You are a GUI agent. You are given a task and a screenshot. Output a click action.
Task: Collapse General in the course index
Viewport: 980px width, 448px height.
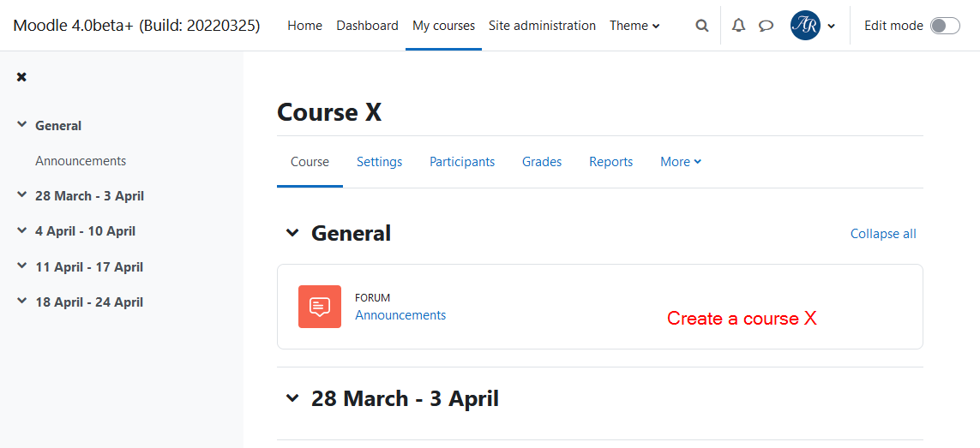click(x=22, y=124)
